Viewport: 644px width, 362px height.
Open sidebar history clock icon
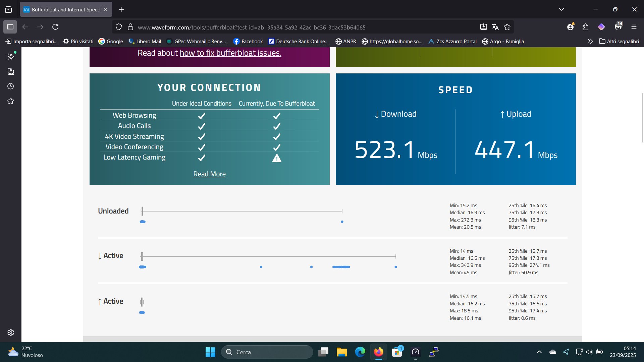[11, 86]
